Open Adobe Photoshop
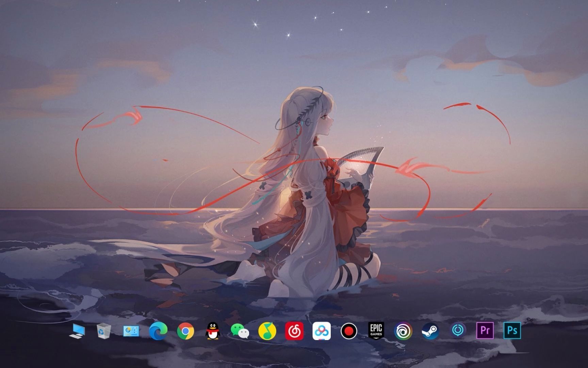Screen dimensions: 588x368 512,330
